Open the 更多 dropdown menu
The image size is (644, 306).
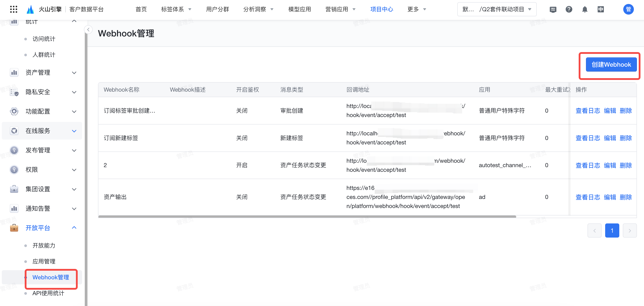click(416, 9)
